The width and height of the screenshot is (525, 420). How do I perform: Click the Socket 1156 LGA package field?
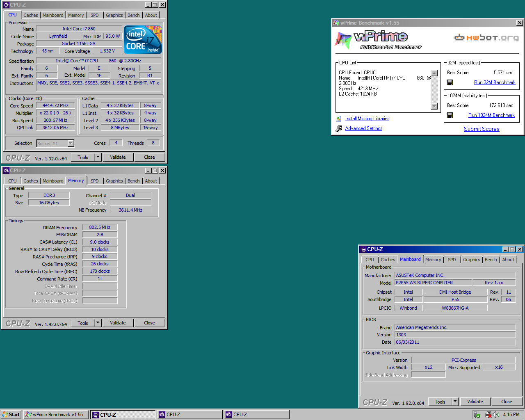[79, 43]
